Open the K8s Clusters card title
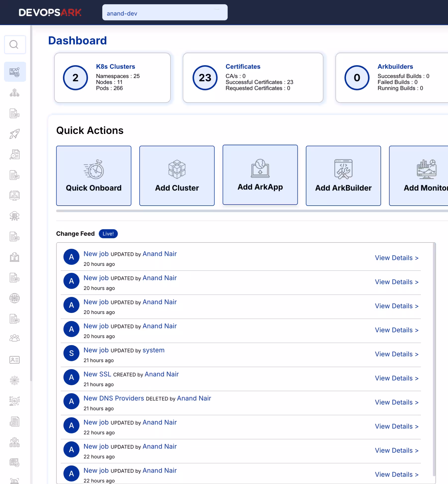 (x=115, y=66)
